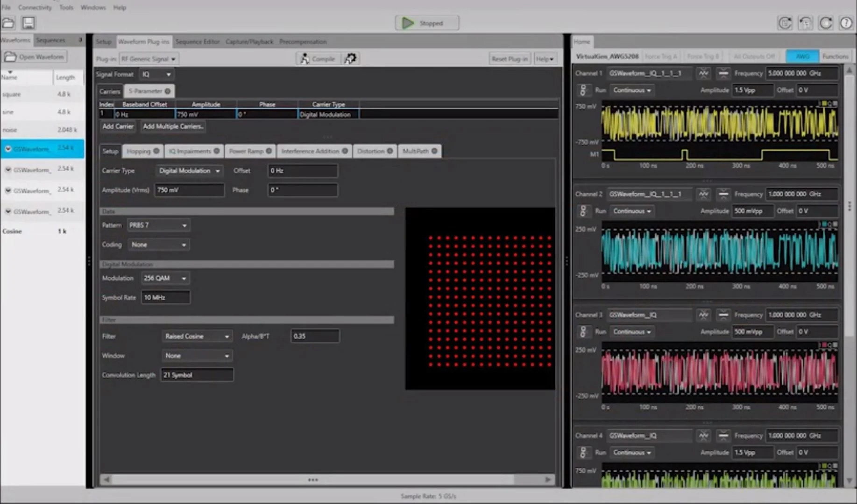Click Channel 2 marker output icon
Viewport: 857px width, 504px height.
point(723,194)
